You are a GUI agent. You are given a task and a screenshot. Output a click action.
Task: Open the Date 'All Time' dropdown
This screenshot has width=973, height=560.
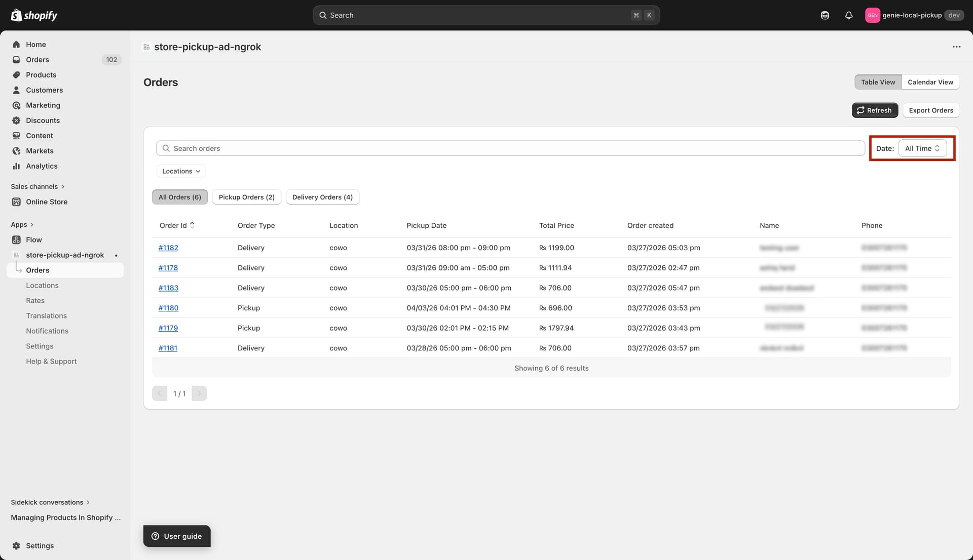tap(922, 148)
